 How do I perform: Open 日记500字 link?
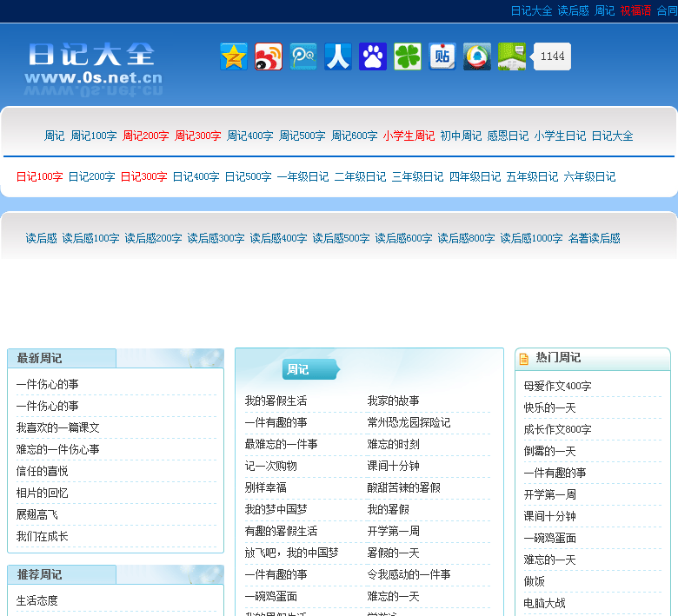click(249, 176)
